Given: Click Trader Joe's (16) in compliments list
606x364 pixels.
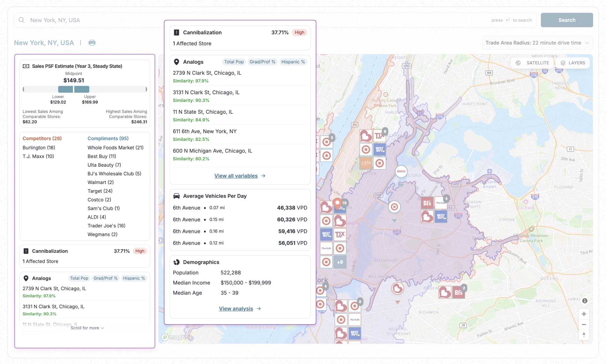Looking at the screenshot, I should (106, 226).
